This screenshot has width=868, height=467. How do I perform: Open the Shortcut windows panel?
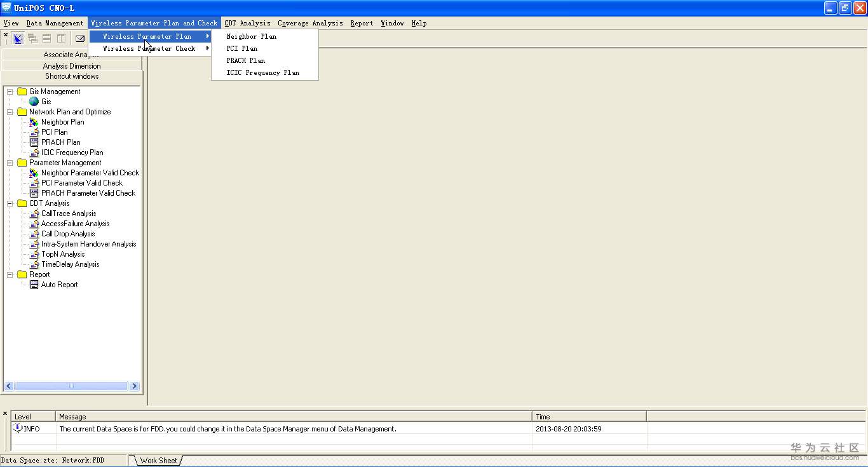(x=72, y=76)
